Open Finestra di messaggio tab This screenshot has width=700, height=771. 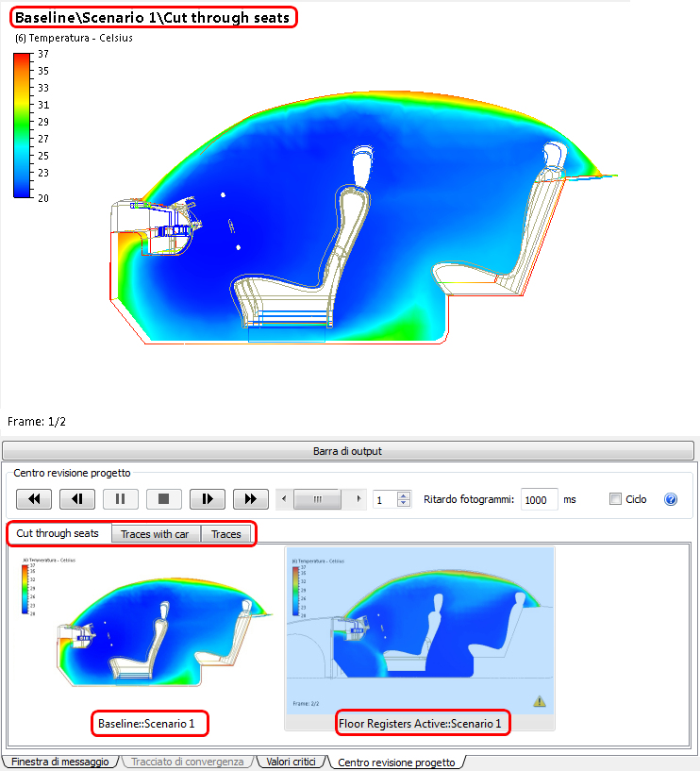(x=60, y=762)
